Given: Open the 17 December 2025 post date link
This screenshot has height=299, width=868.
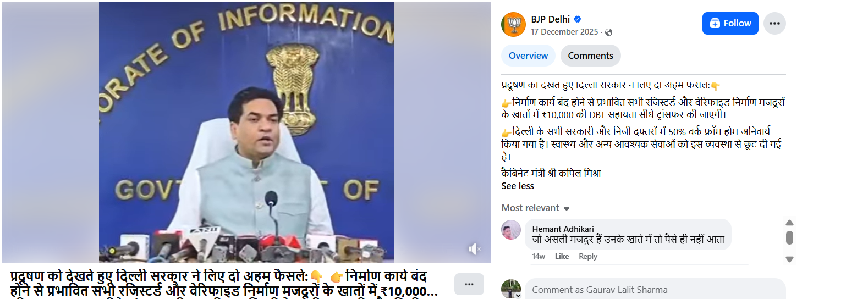Looking at the screenshot, I should click(x=564, y=32).
